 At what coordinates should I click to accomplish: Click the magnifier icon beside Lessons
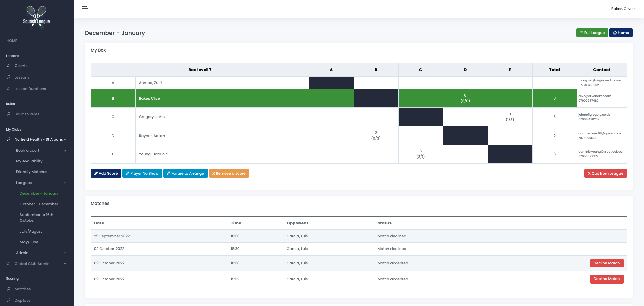(x=9, y=77)
